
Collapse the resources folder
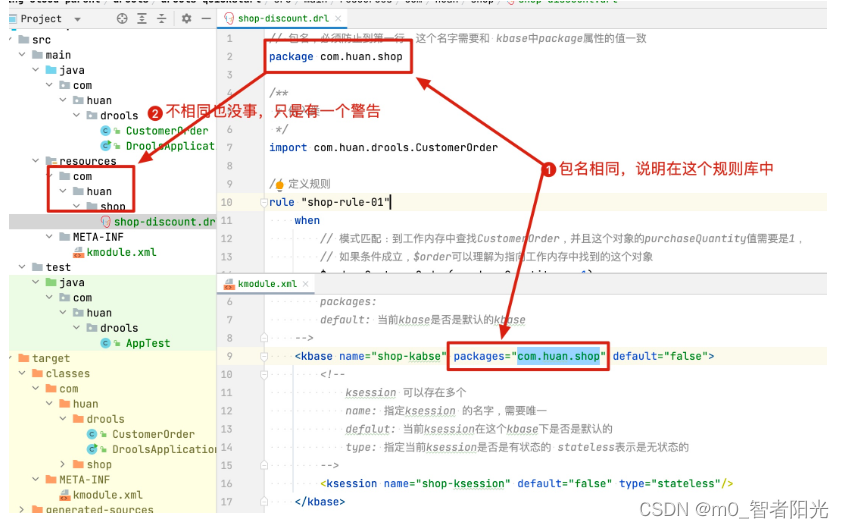pos(36,161)
